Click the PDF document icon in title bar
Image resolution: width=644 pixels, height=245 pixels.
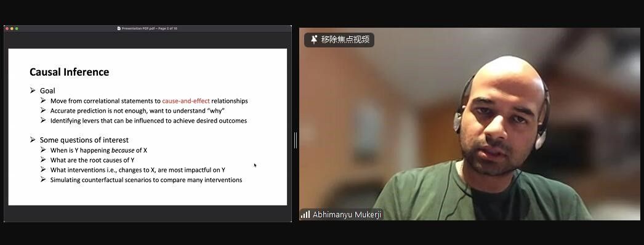click(119, 28)
